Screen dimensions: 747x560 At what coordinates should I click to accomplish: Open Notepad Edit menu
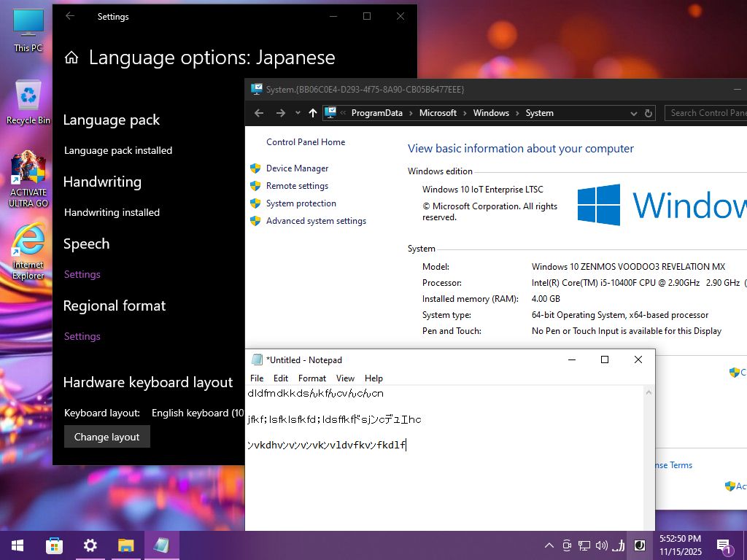(x=281, y=378)
